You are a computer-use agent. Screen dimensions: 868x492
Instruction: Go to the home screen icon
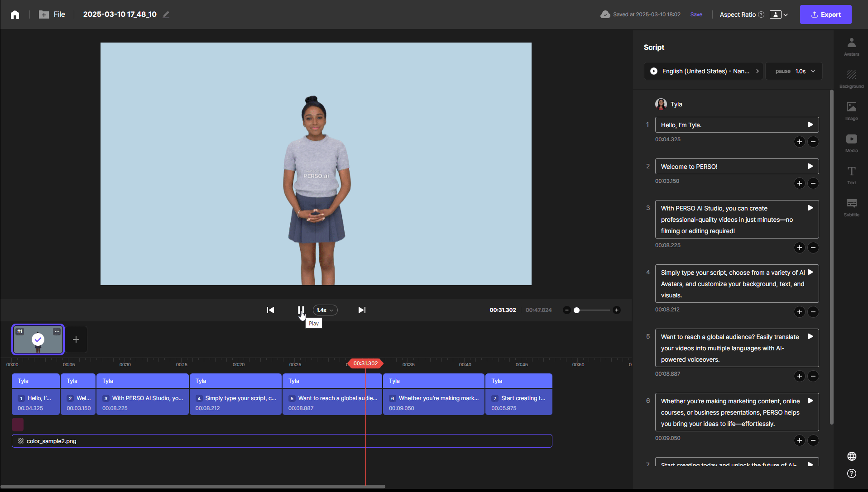pos(15,14)
